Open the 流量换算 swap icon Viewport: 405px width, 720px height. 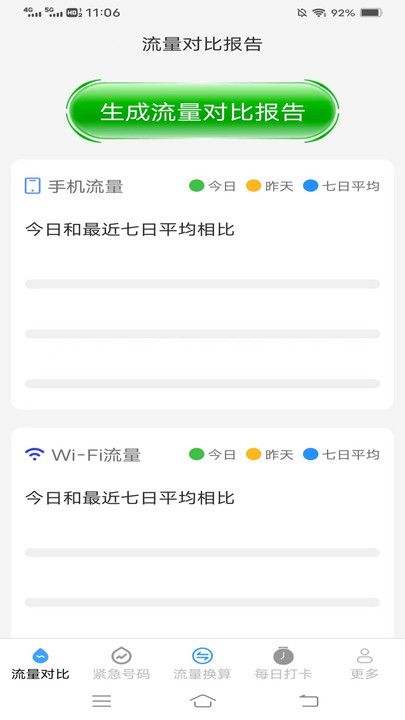point(202,656)
